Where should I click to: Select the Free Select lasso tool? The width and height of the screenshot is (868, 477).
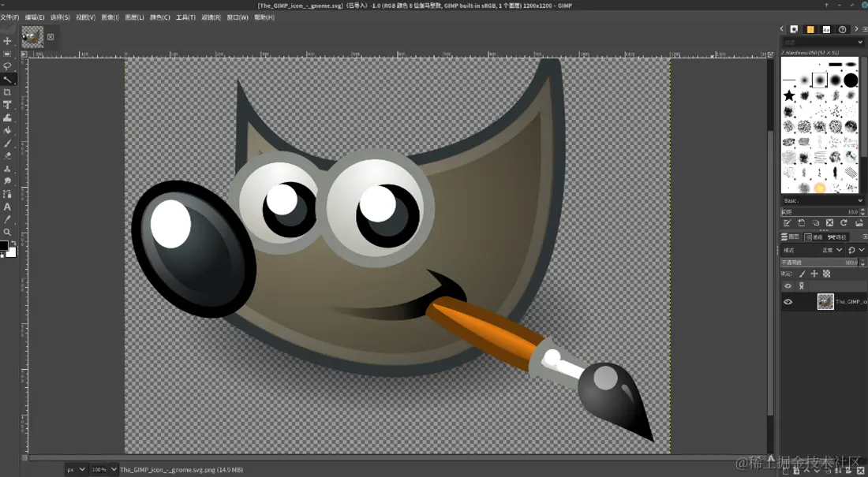(x=7, y=66)
